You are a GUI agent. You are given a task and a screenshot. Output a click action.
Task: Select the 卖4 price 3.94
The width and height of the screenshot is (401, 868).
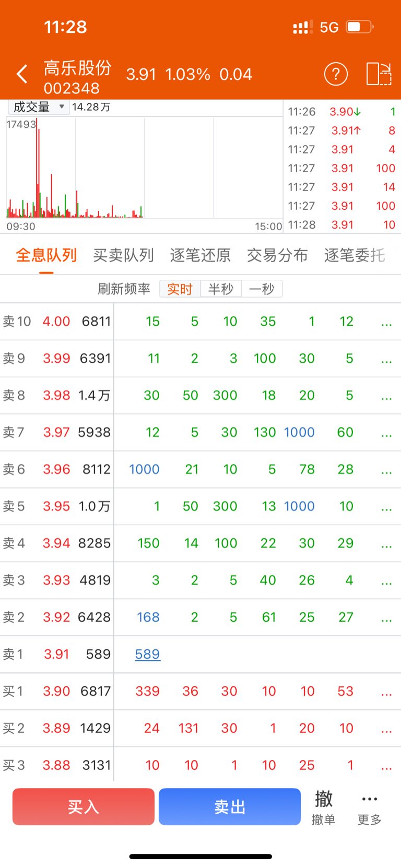(x=56, y=543)
